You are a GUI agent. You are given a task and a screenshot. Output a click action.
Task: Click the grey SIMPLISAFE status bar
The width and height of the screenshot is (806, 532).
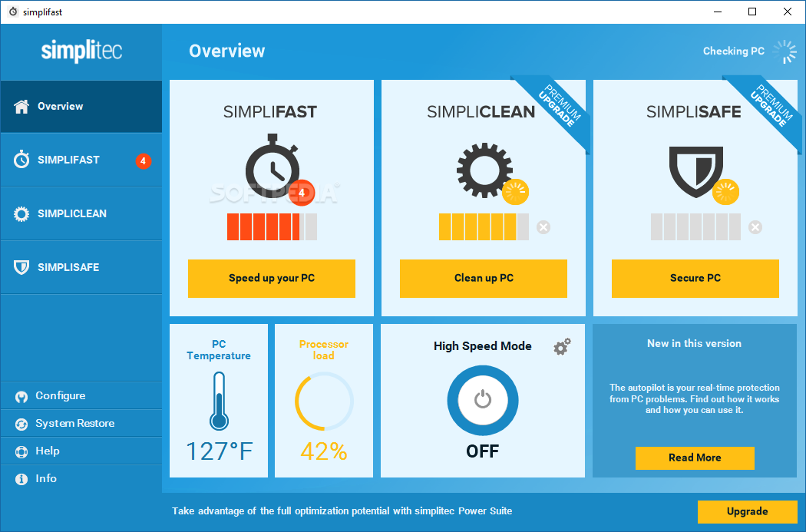(x=695, y=226)
